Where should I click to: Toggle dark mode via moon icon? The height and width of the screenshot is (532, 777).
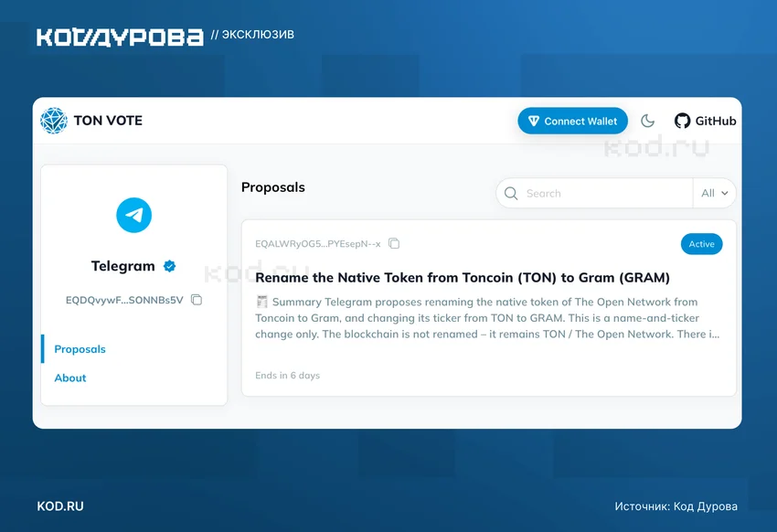click(x=647, y=121)
